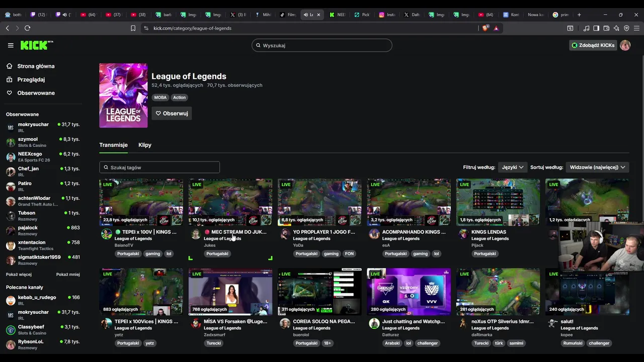Open the user profile avatar menu

click(x=625, y=45)
